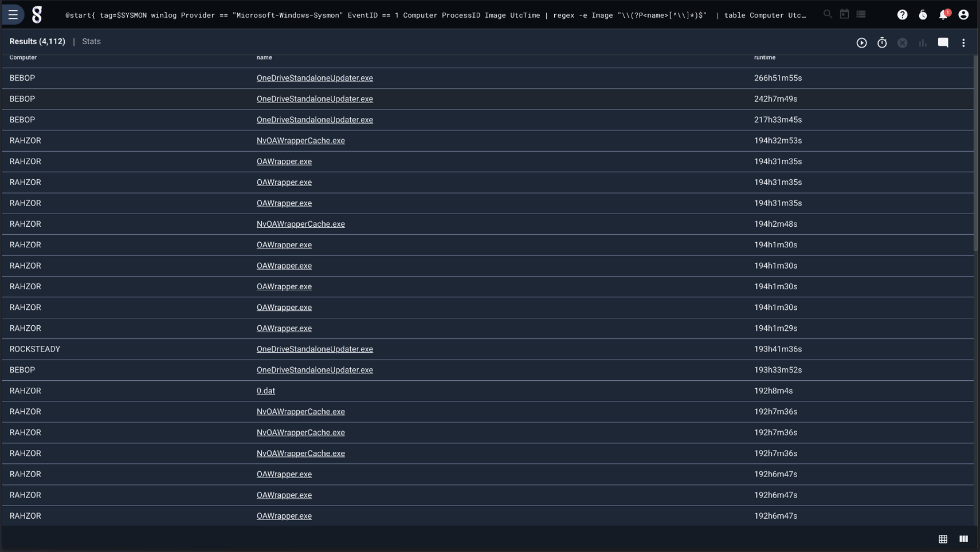Open OneDriveStandaloneUpdater.exe with runtime 242h7m49s
The image size is (980, 552).
[x=315, y=99]
